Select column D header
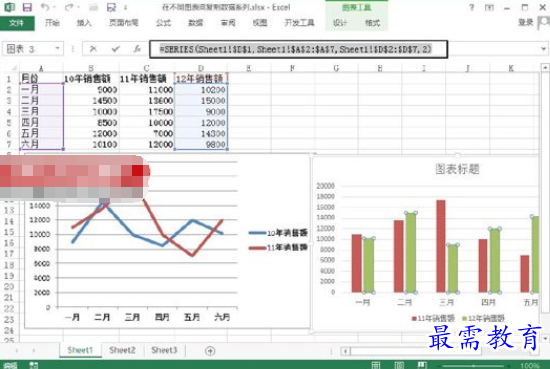This screenshot has width=550, height=369. click(201, 68)
